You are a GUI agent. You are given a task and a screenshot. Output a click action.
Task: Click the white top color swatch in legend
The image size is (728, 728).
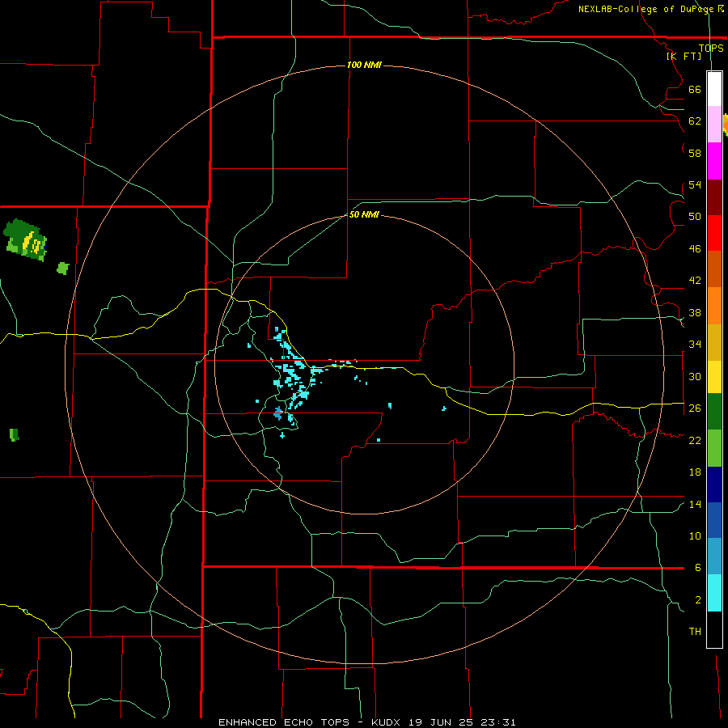[x=714, y=89]
